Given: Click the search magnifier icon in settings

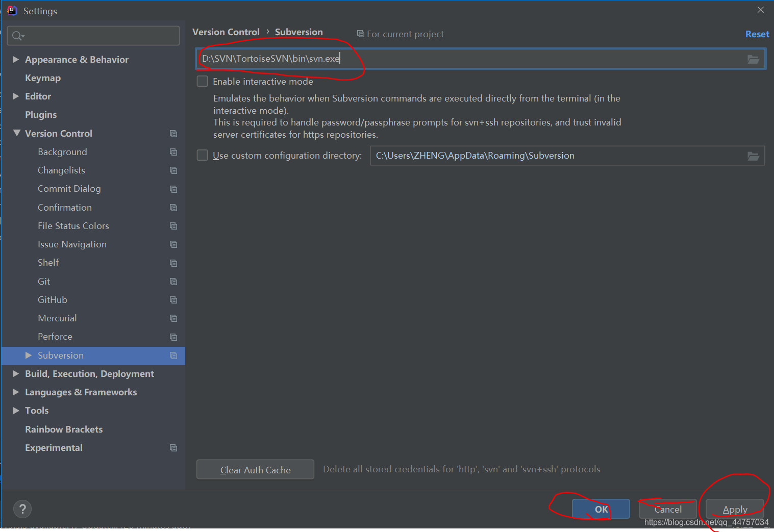Looking at the screenshot, I should [18, 36].
